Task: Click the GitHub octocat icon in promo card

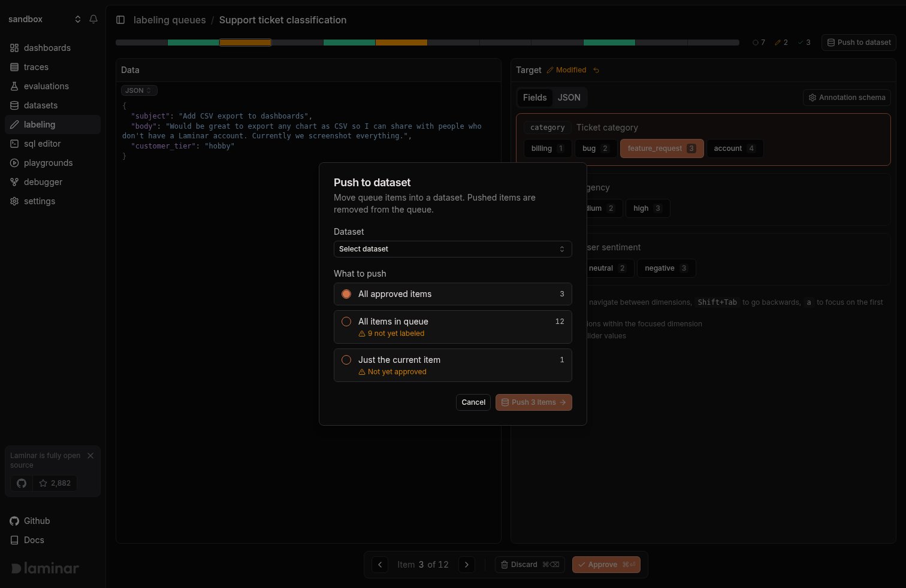Action: click(x=22, y=483)
